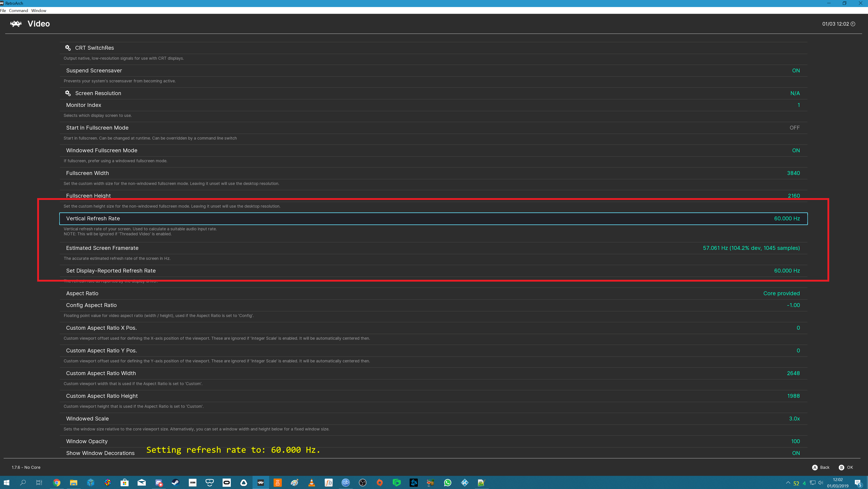Click the RetroArch invader logo beside Video
The width and height of the screenshot is (868, 489).
point(16,24)
